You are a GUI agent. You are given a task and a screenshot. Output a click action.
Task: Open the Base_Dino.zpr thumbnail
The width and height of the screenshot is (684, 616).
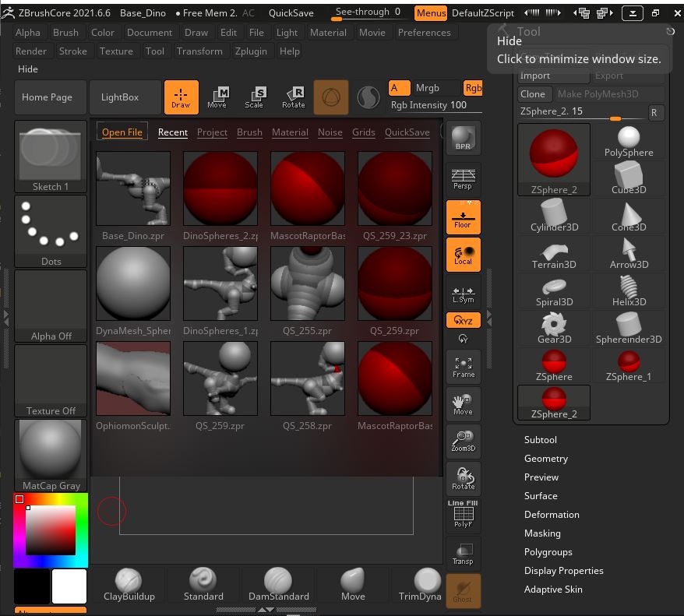133,189
